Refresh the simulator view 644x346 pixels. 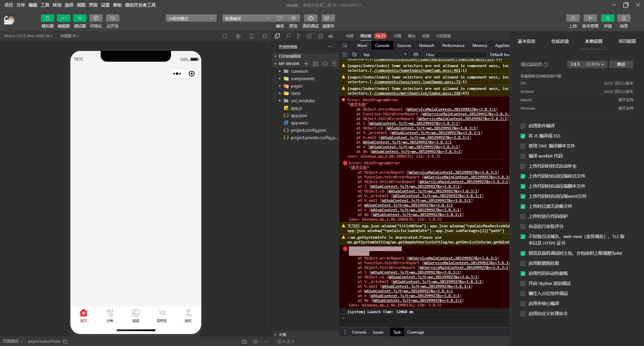[x=225, y=36]
